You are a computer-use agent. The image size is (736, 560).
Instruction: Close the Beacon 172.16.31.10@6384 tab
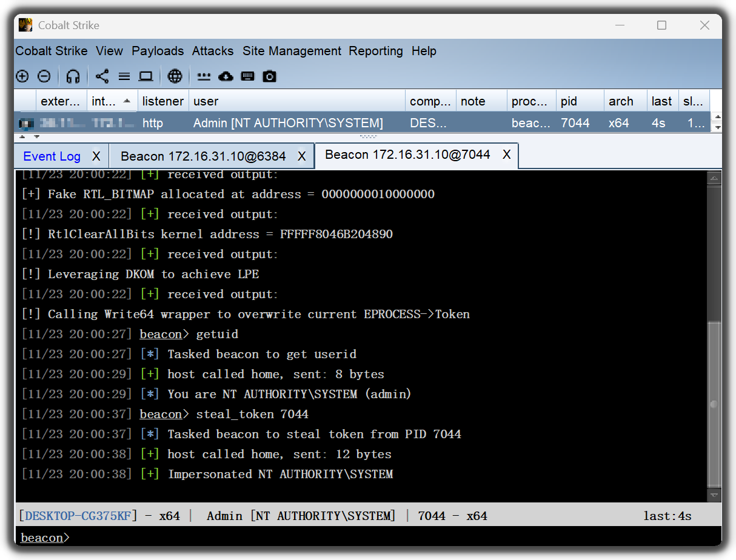301,156
